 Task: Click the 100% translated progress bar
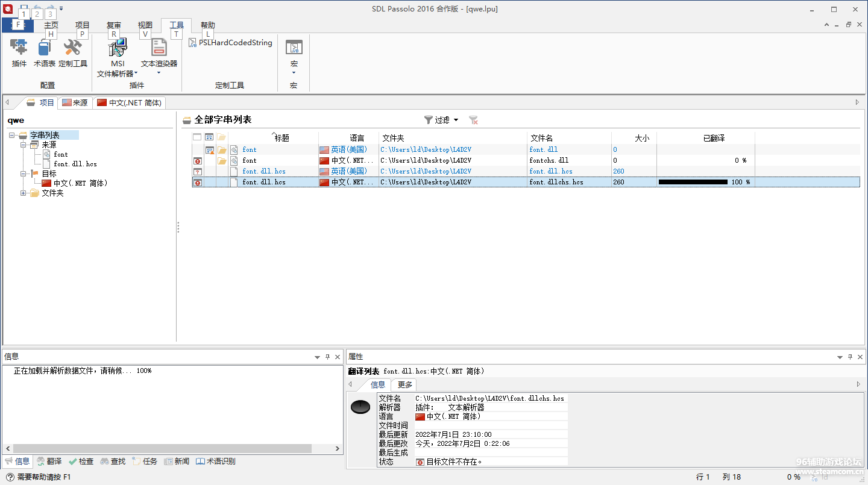693,182
